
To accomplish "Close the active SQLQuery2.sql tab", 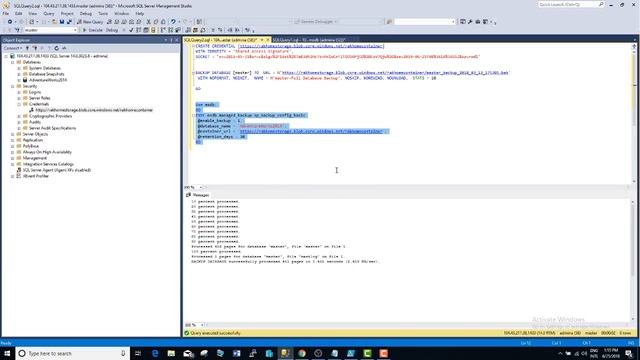I will tap(268, 40).
